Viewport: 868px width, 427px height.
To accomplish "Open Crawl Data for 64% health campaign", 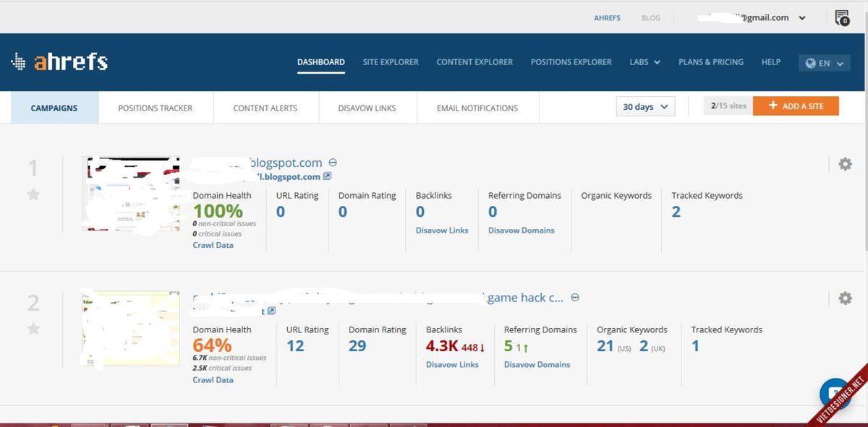I will click(213, 379).
